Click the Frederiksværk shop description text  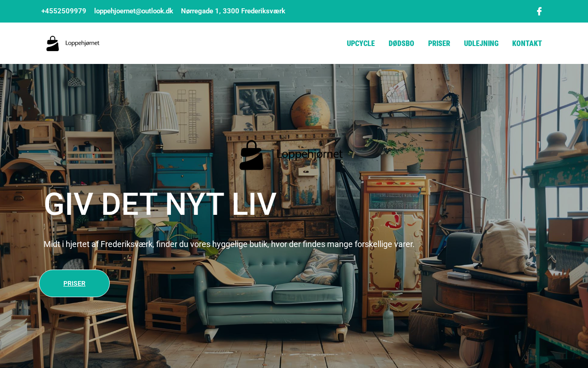pyautogui.click(x=229, y=244)
